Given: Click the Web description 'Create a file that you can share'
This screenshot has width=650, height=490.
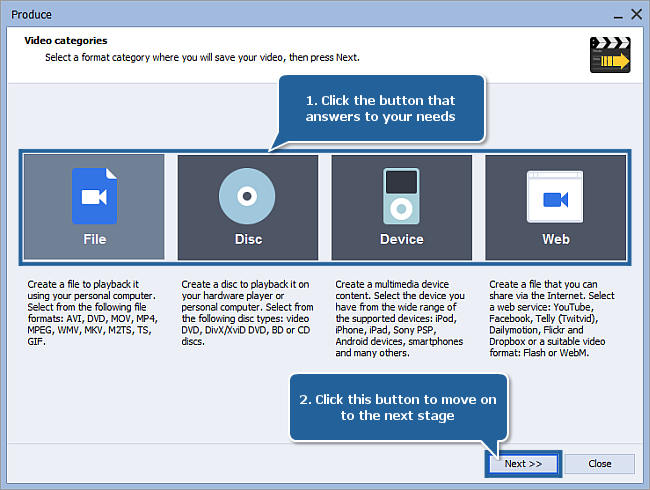Looking at the screenshot, I should tap(552, 318).
